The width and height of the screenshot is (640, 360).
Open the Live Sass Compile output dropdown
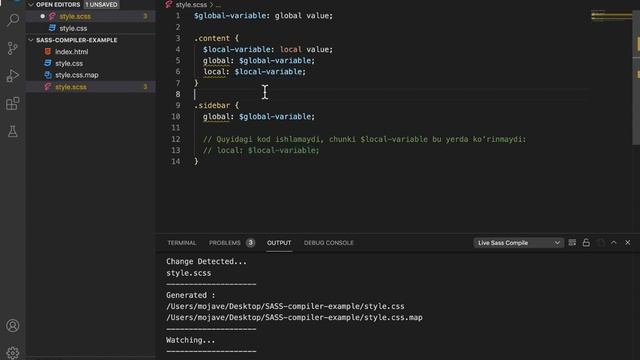pyautogui.click(x=519, y=243)
